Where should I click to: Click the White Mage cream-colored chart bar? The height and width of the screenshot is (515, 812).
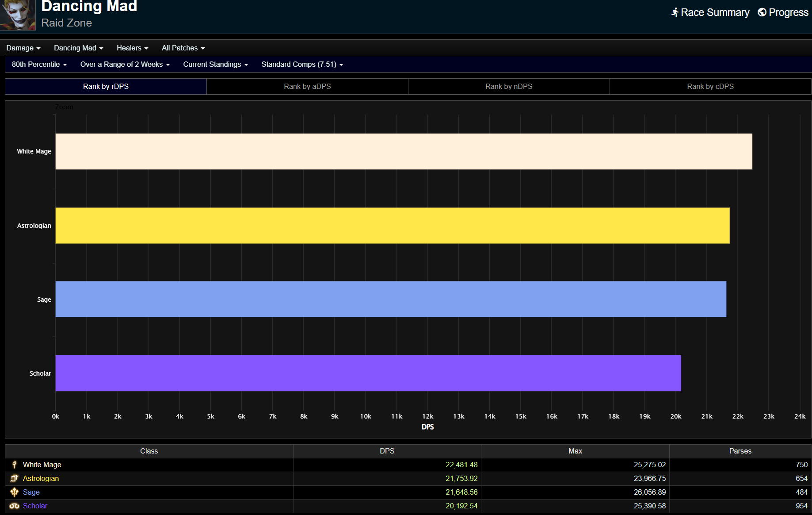pos(404,151)
